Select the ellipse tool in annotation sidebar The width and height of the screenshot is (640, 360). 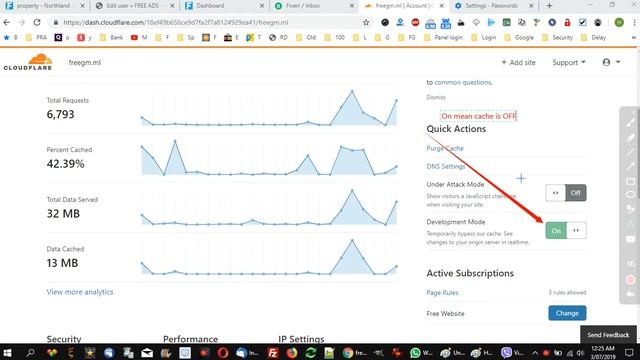pyautogui.click(x=630, y=194)
